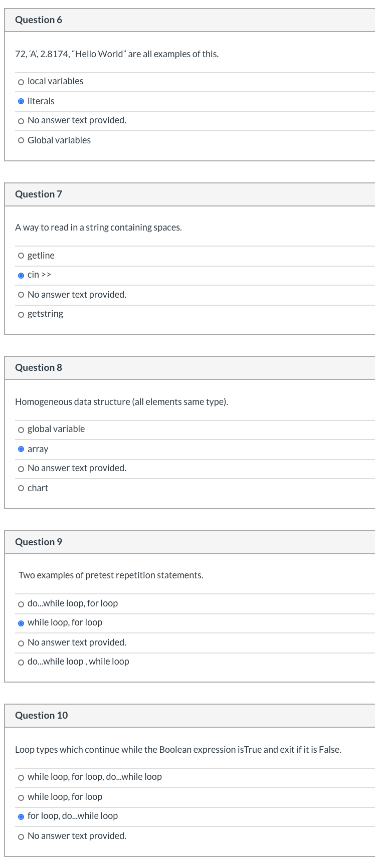
Task: Choose 'for loop, do...while loop' option
Action: point(21,816)
